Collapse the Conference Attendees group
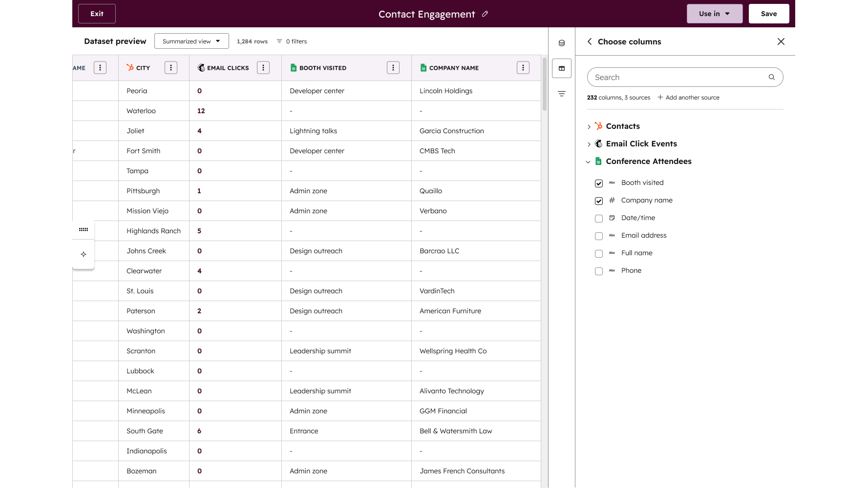 (589, 162)
